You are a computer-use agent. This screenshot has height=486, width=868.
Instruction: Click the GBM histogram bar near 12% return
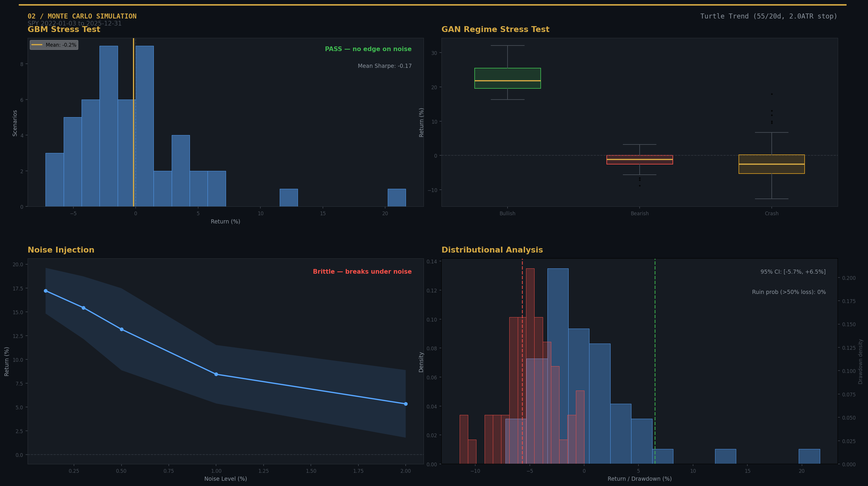coord(289,198)
